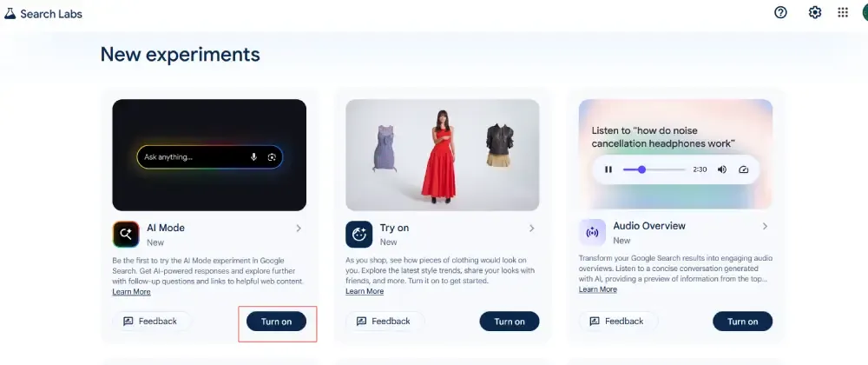Click the audio progress slider handle
The image size is (868, 365).
click(x=641, y=169)
